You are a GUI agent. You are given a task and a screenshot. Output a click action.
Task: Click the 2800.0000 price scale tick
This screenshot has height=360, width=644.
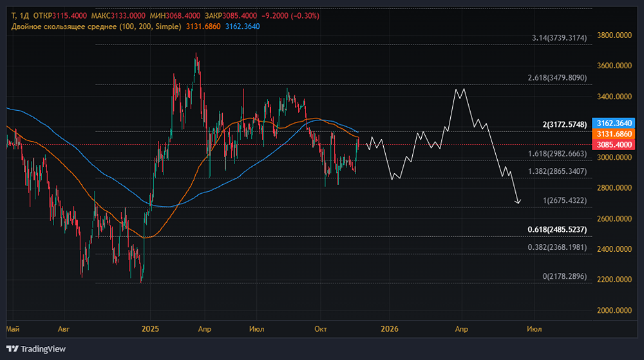pyautogui.click(x=614, y=187)
